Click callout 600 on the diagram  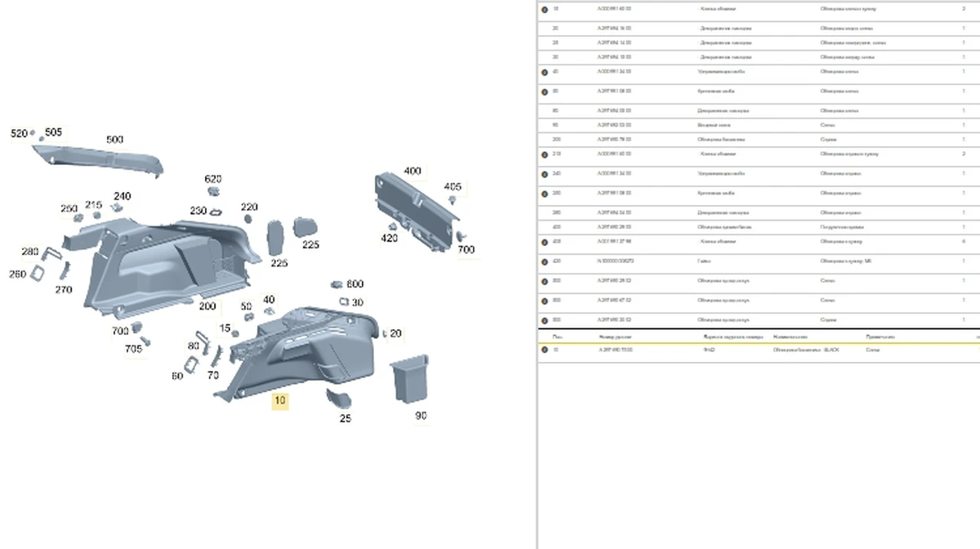coord(354,284)
